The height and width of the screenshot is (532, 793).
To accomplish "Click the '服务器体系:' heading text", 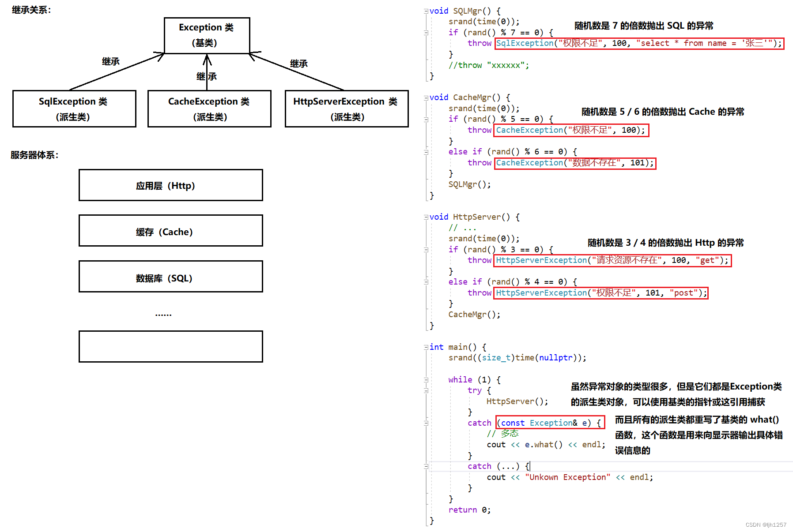I will click(34, 155).
